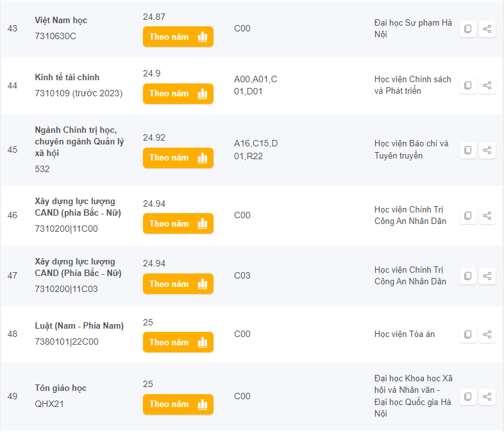Select the Việt Nam học major name
Screen dimensions: 504x432
(61, 21)
